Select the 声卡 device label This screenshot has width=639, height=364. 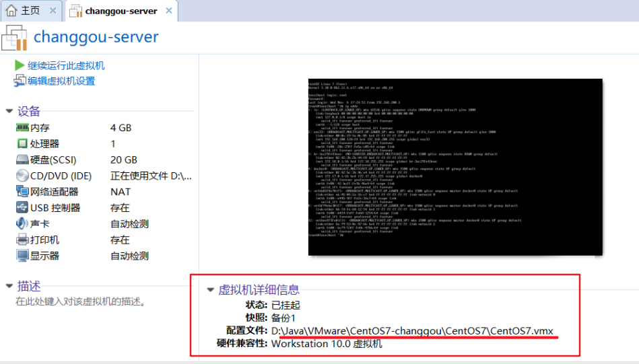tap(40, 224)
